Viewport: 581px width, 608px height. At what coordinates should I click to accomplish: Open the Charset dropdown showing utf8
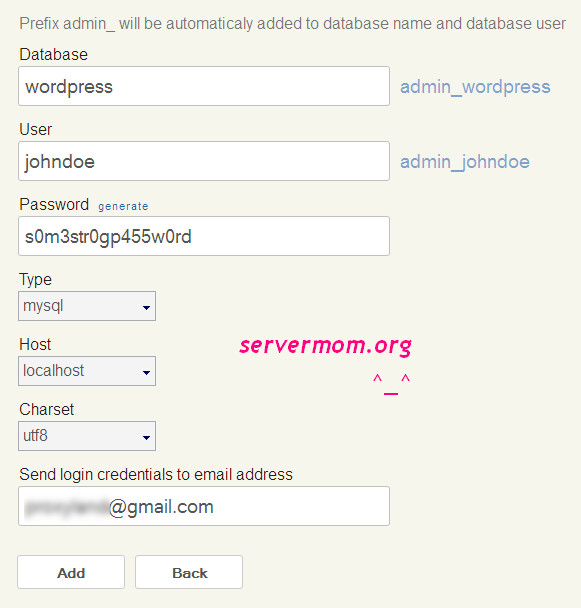point(87,436)
